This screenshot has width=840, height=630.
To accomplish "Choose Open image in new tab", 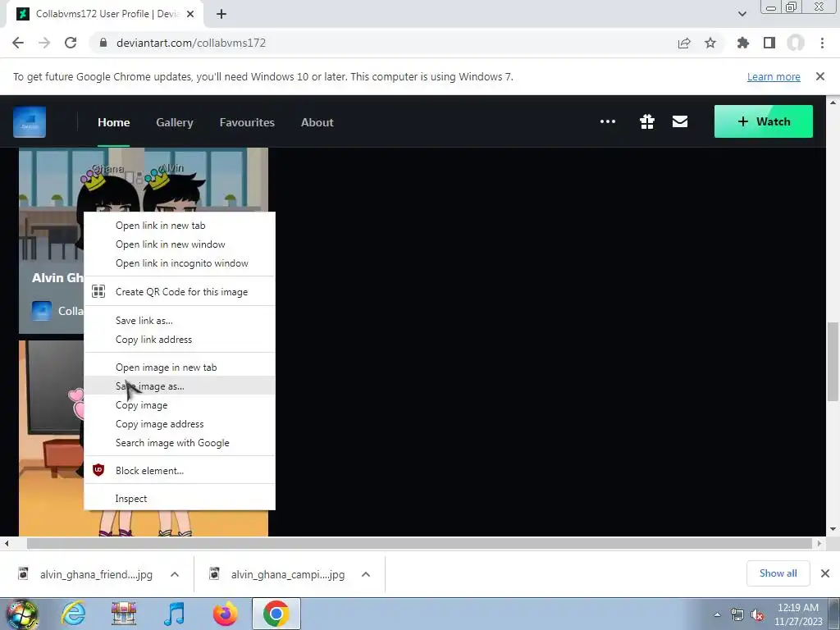I will [180, 367].
